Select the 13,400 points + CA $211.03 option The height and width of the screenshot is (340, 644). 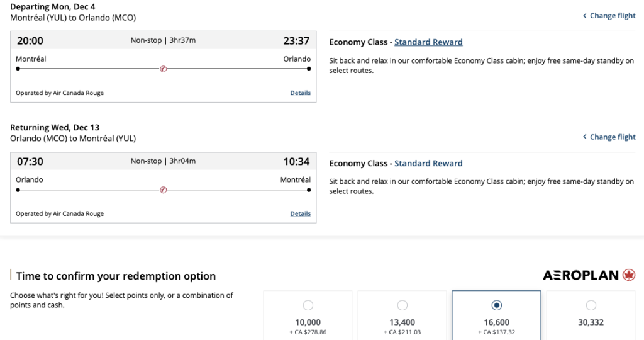(402, 305)
